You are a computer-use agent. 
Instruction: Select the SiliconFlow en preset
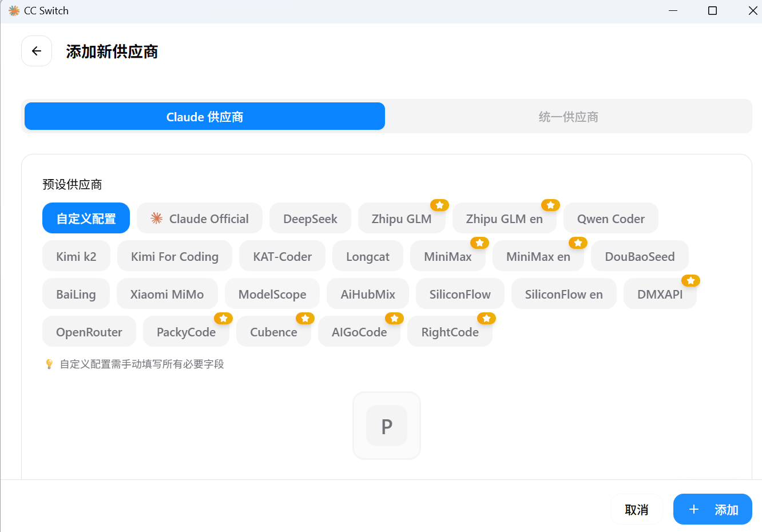(x=563, y=293)
